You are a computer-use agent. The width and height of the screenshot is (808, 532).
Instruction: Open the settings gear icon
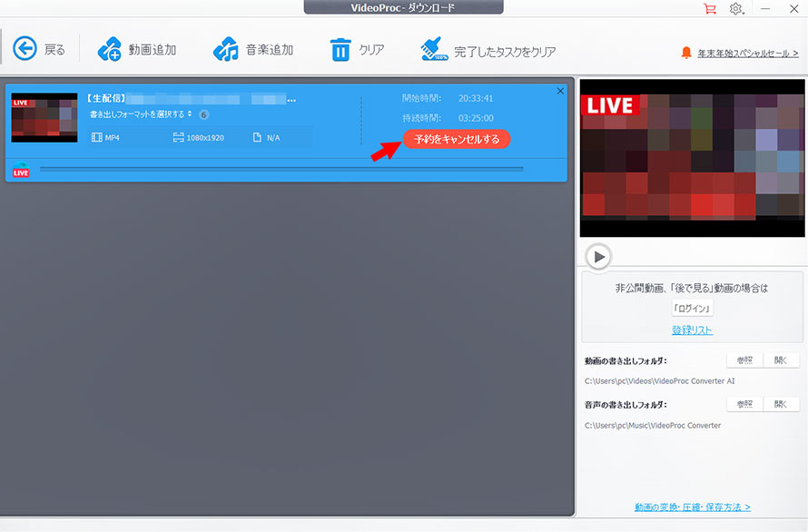pos(737,8)
